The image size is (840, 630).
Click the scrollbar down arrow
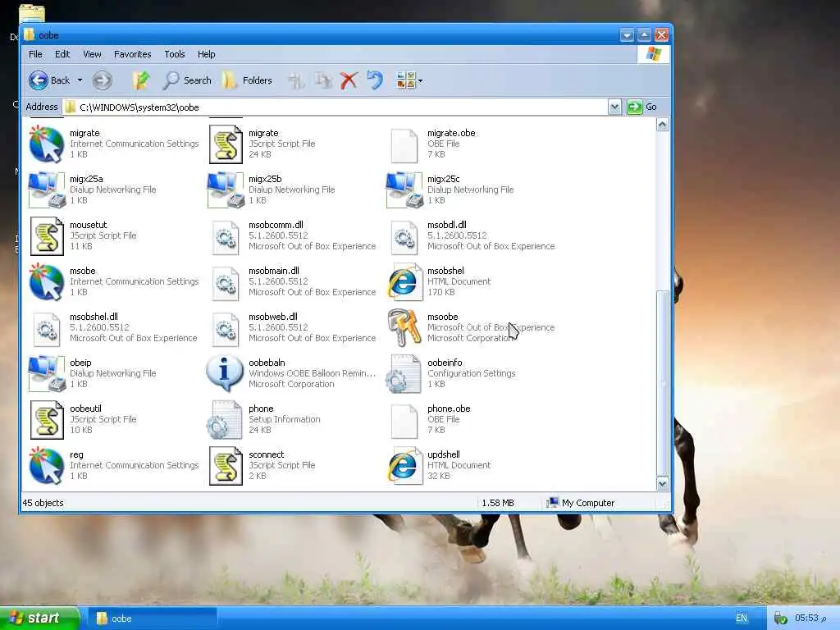pyautogui.click(x=663, y=484)
